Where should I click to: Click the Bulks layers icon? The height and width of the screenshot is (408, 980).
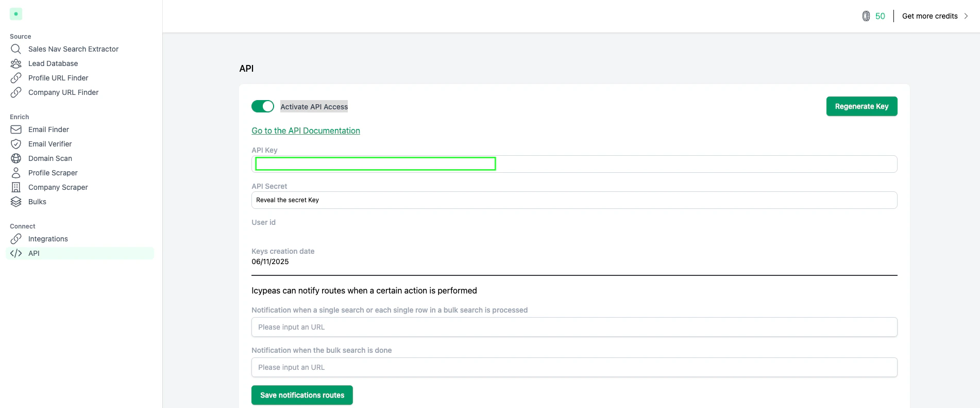[x=16, y=202]
